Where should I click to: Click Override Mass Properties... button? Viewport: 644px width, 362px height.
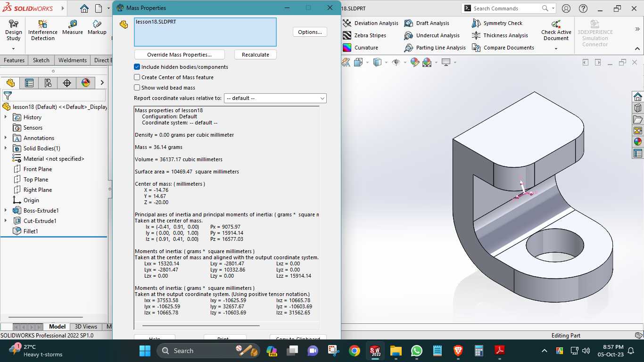click(x=180, y=55)
